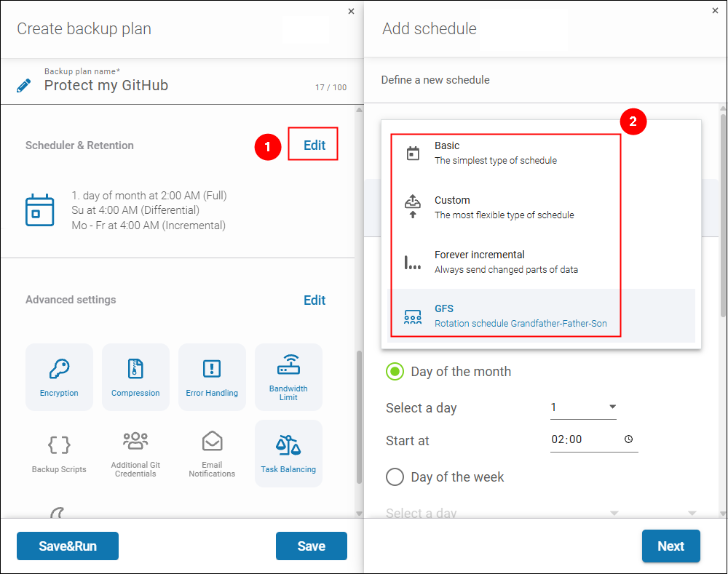Click the 'Define a new schedule' text

click(x=435, y=80)
